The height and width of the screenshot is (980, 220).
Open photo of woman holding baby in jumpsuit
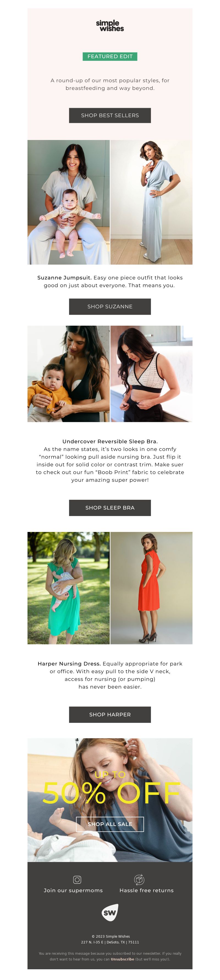[x=68, y=202]
